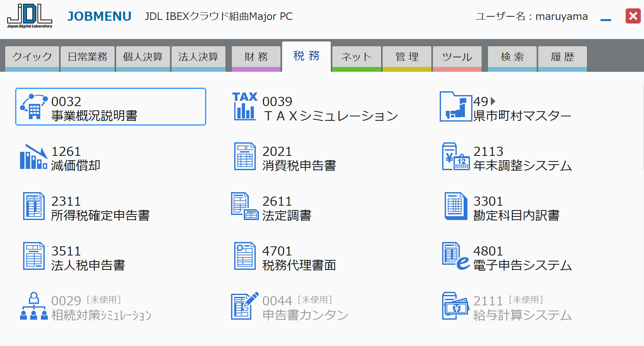
Task: Open the 法人決算 tab
Action: (198, 59)
